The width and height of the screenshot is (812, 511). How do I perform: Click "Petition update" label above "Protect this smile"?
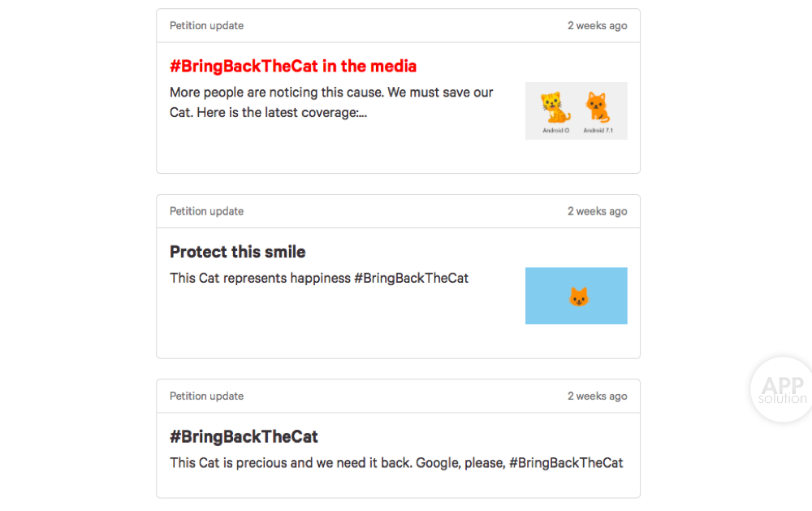click(206, 211)
